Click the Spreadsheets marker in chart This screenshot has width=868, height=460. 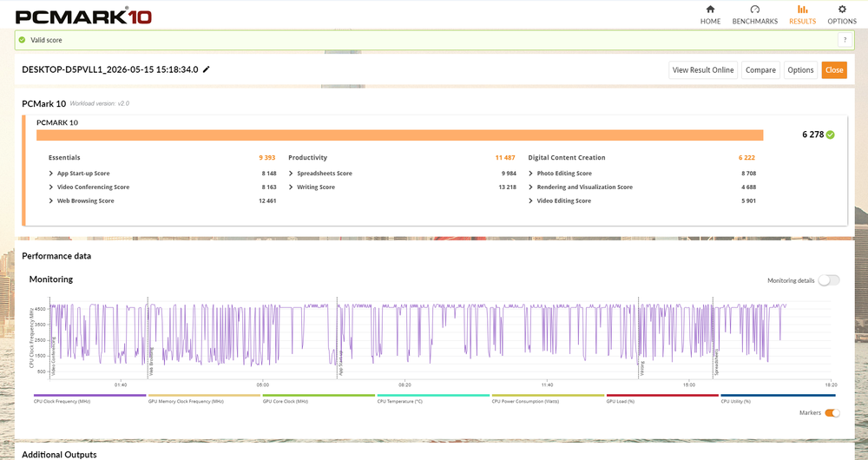pos(716,363)
